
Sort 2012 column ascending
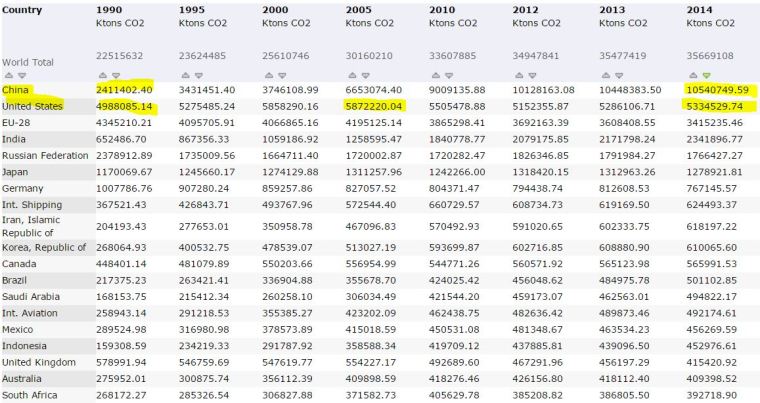pos(519,75)
